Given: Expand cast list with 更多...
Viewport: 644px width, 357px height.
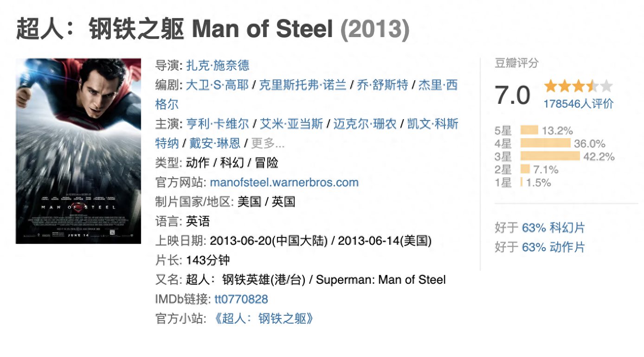Looking at the screenshot, I should [x=268, y=143].
